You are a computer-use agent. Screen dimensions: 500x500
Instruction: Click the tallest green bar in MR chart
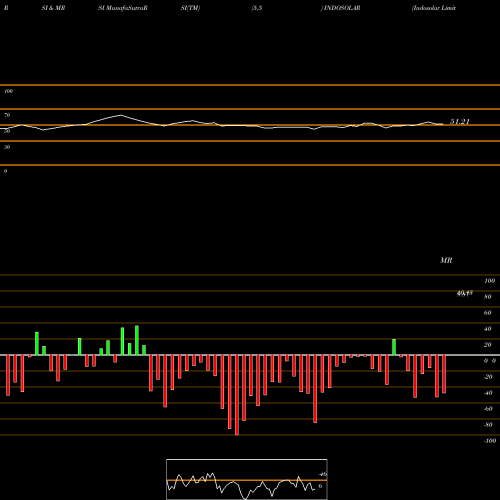pos(137,340)
